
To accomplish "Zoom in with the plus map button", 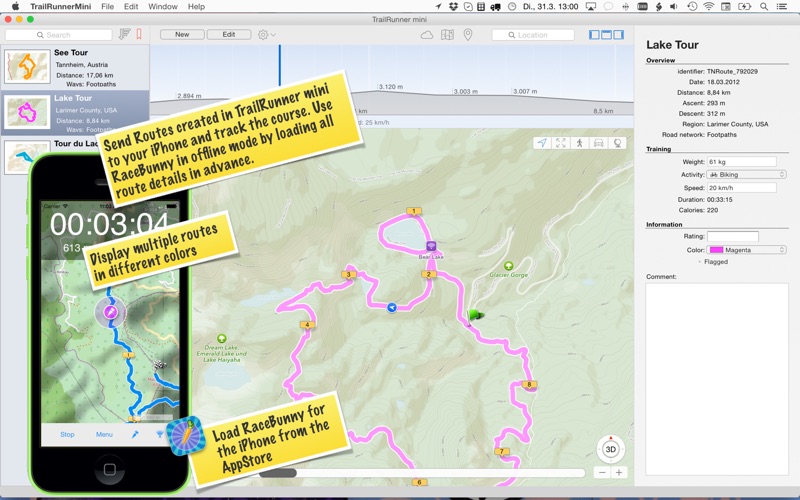I will coord(619,472).
